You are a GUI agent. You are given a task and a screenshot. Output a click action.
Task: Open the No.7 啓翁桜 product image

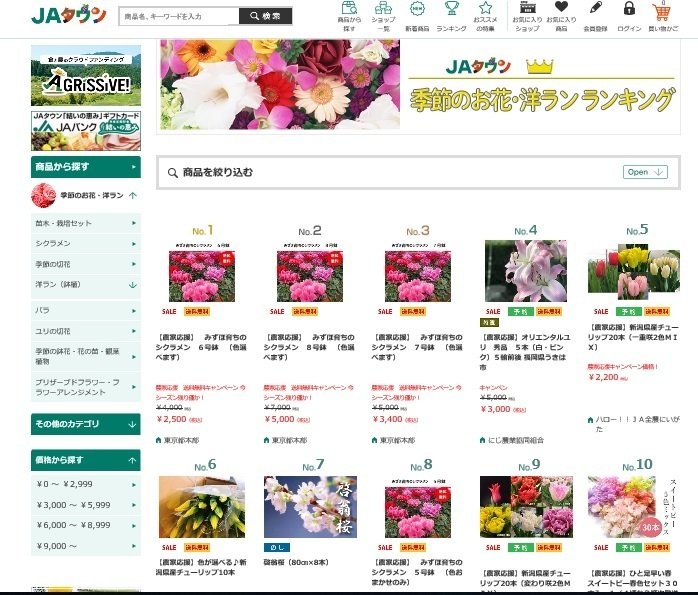(x=310, y=507)
